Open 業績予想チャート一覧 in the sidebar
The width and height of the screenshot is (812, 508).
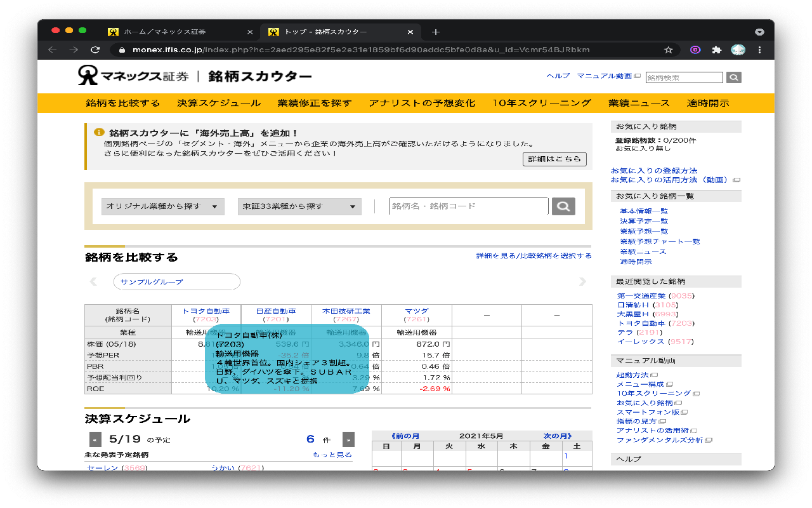[x=660, y=241]
